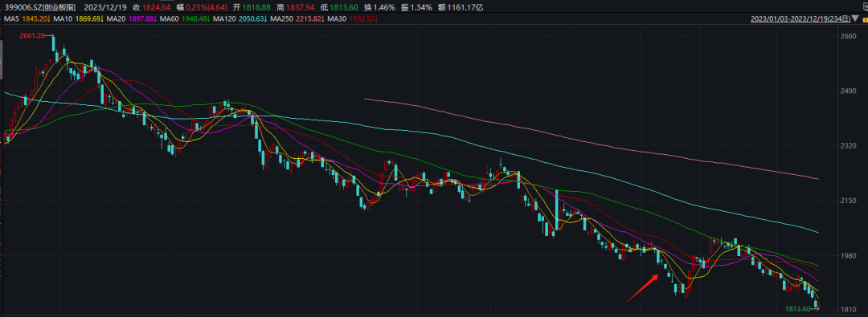Click the dropdown triangle beside date range
The image size is (868, 317).
854,18
